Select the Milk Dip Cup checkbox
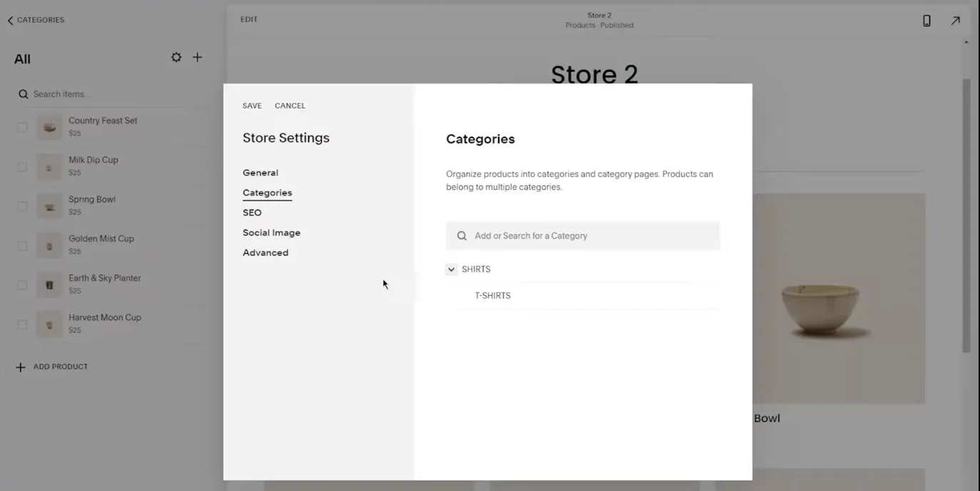The height and width of the screenshot is (491, 980). 22,167
